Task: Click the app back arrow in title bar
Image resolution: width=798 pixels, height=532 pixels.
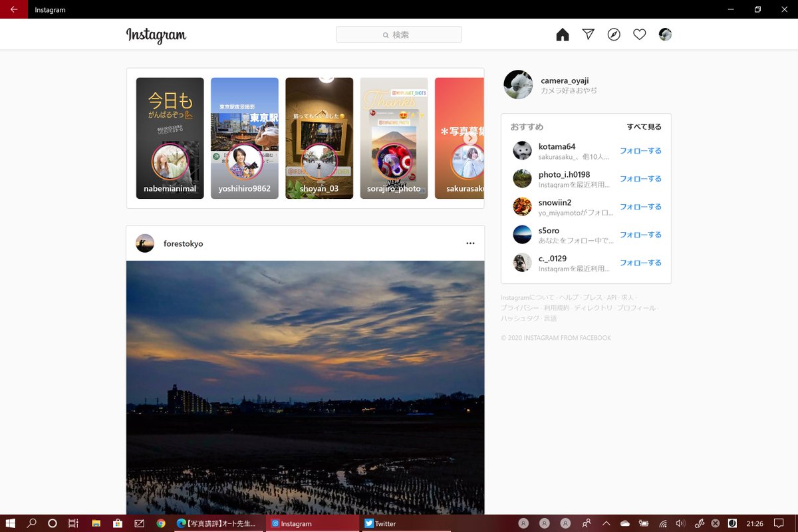Action: tap(14, 9)
